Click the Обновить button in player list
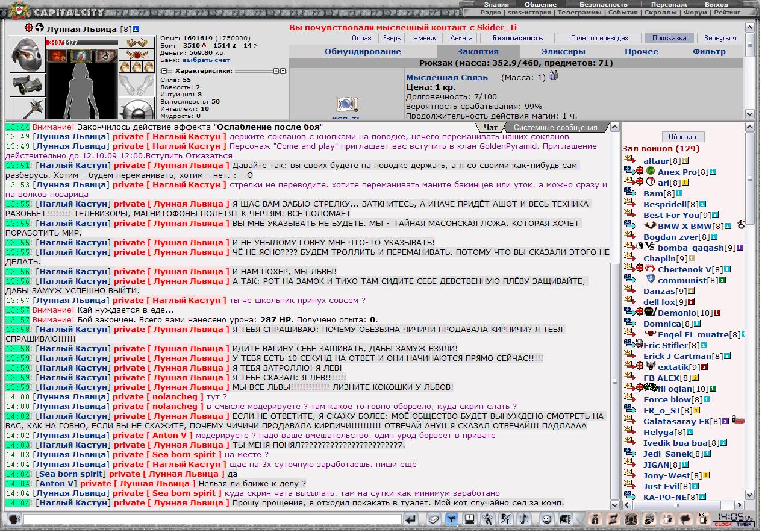Screen dimensions: 762x532 [x=683, y=136]
